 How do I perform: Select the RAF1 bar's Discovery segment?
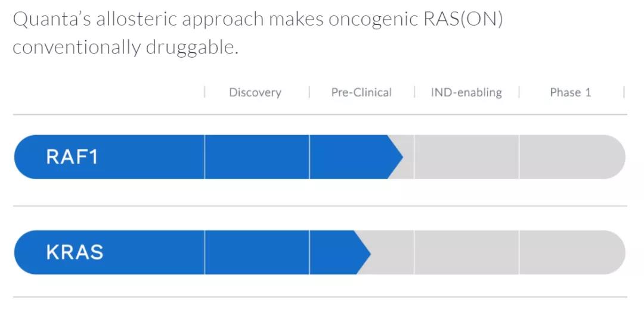coord(256,157)
